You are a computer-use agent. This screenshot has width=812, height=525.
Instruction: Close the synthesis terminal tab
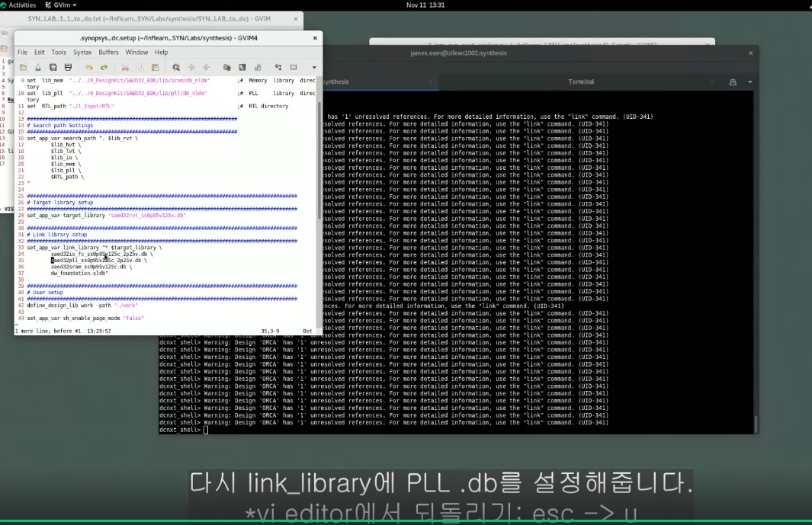[430, 82]
